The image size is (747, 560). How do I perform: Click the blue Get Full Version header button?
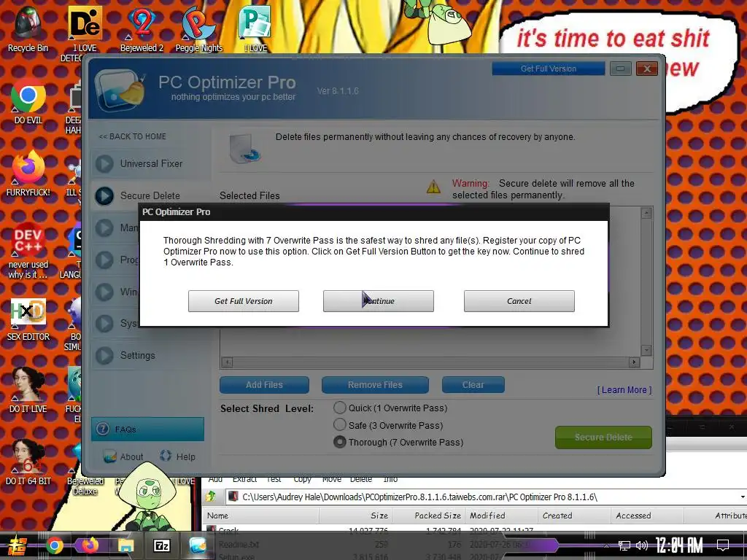(x=549, y=69)
